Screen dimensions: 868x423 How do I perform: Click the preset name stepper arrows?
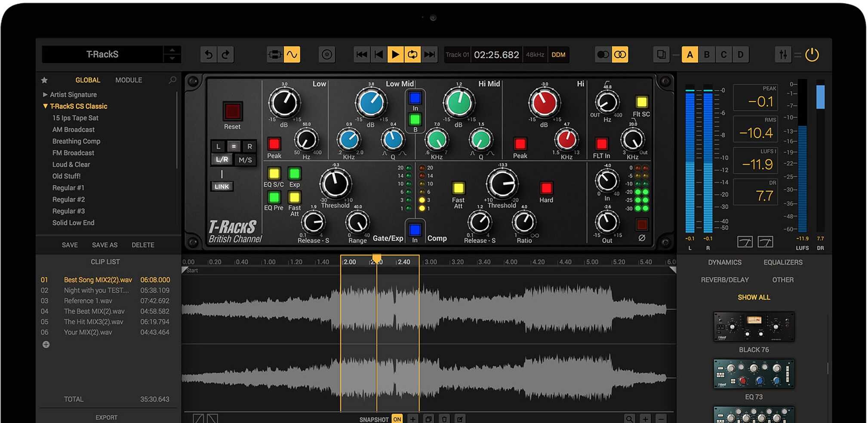[172, 54]
